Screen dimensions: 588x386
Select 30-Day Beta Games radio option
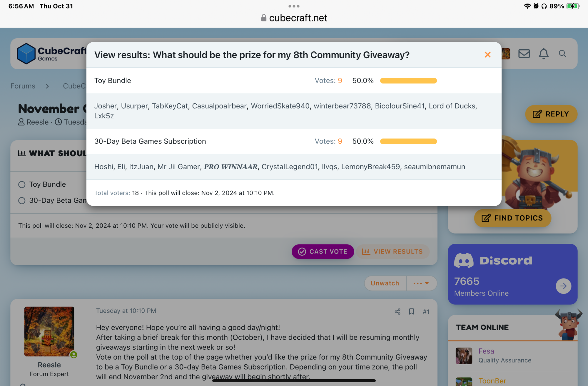coord(22,201)
